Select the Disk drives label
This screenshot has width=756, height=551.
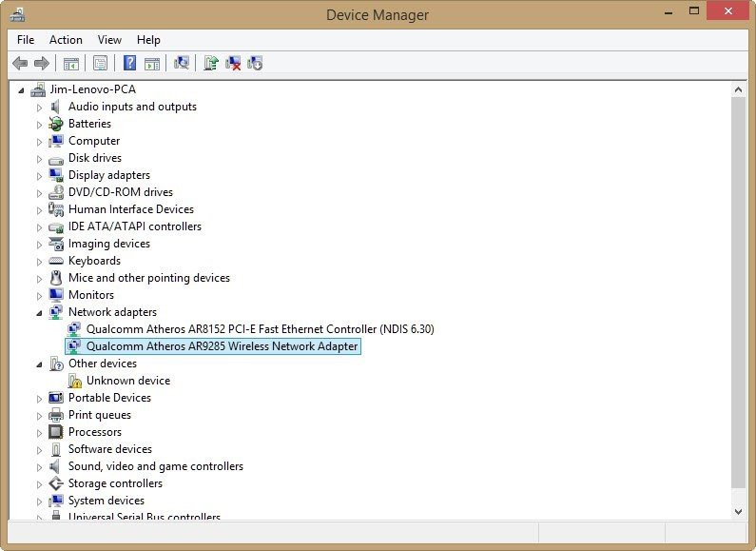[x=95, y=158]
